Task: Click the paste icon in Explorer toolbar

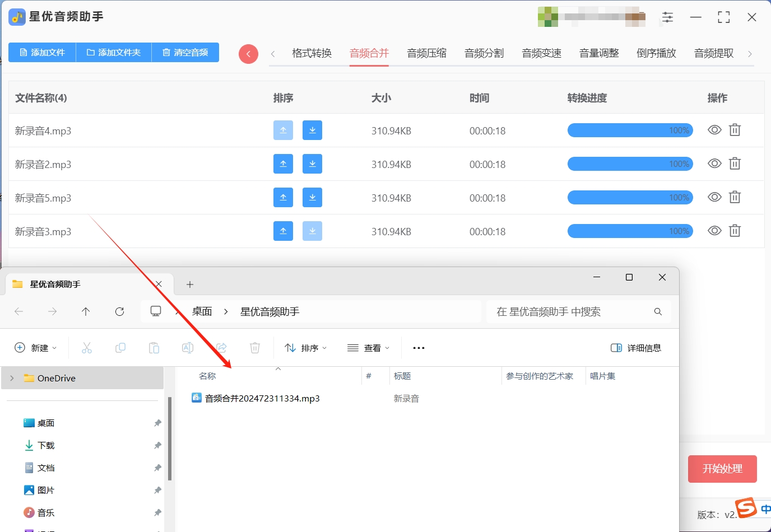Action: [x=154, y=348]
